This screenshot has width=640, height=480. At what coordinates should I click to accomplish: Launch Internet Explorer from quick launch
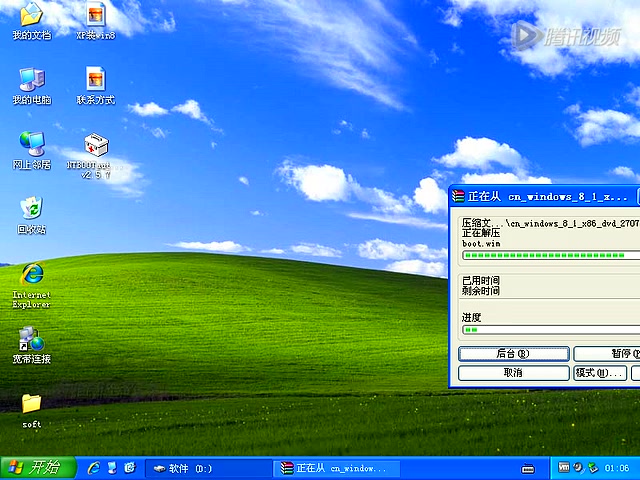pos(94,468)
